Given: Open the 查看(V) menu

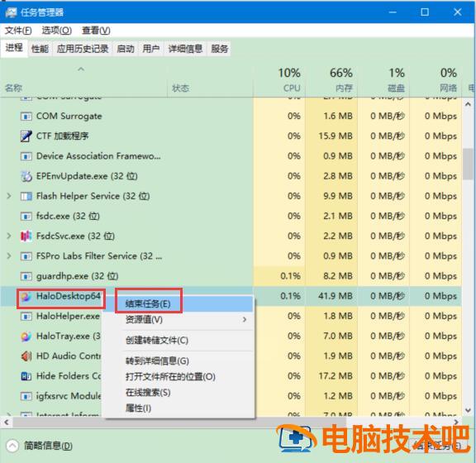Looking at the screenshot, I should 96,31.
